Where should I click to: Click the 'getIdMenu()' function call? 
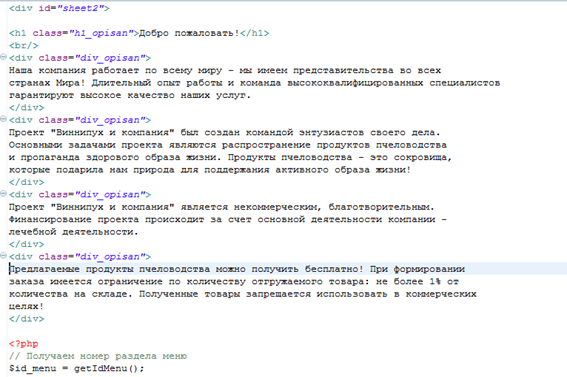(x=107, y=369)
